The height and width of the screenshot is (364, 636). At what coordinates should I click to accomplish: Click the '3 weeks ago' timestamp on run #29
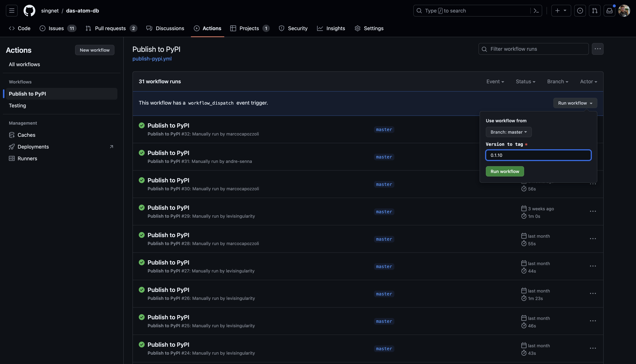(x=541, y=209)
